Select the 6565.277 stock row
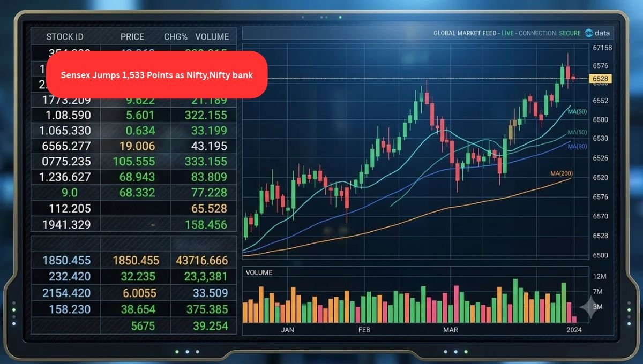 133,146
